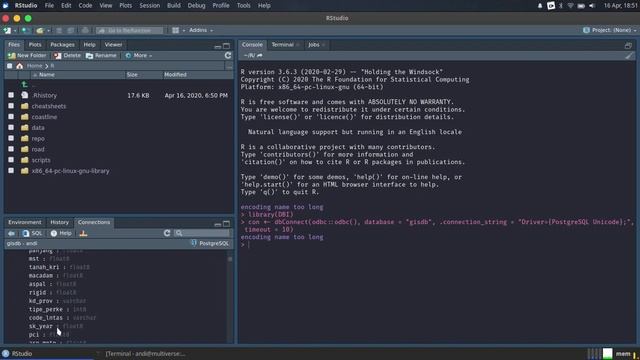This screenshot has height=360, width=640.
Task: Click the disconnect icon in Connections toolbar
Action: (x=83, y=233)
